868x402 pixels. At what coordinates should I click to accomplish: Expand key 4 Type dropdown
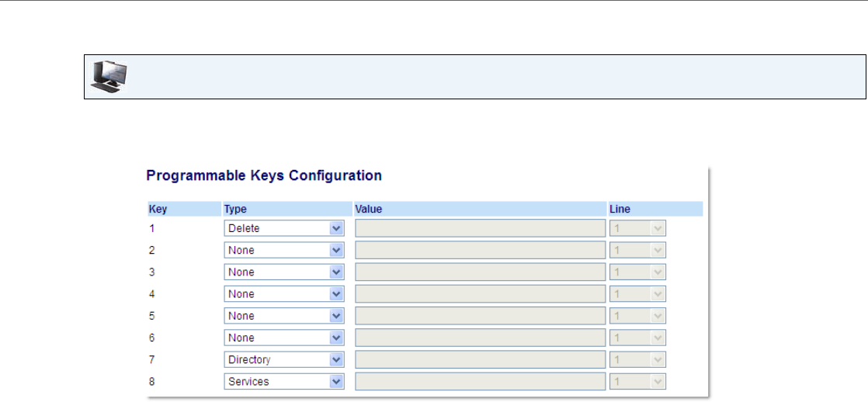click(284, 294)
